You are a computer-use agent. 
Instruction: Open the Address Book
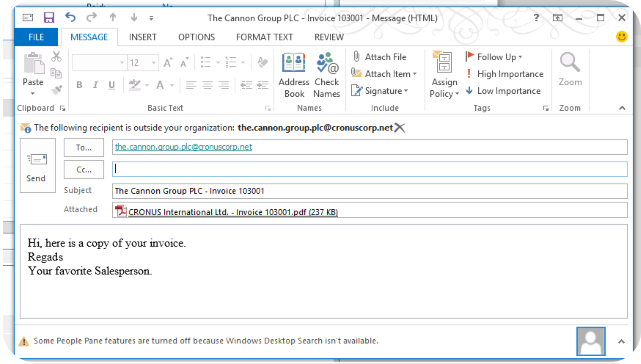point(294,75)
